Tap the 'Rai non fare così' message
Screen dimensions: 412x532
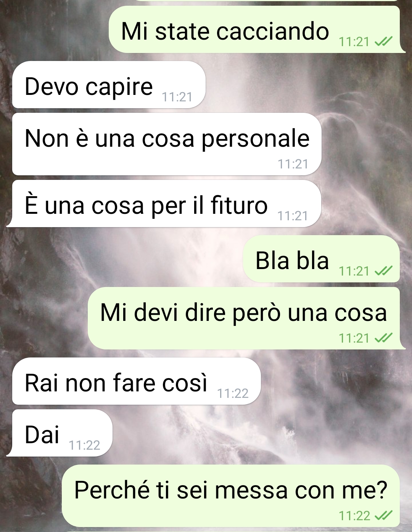click(x=137, y=381)
